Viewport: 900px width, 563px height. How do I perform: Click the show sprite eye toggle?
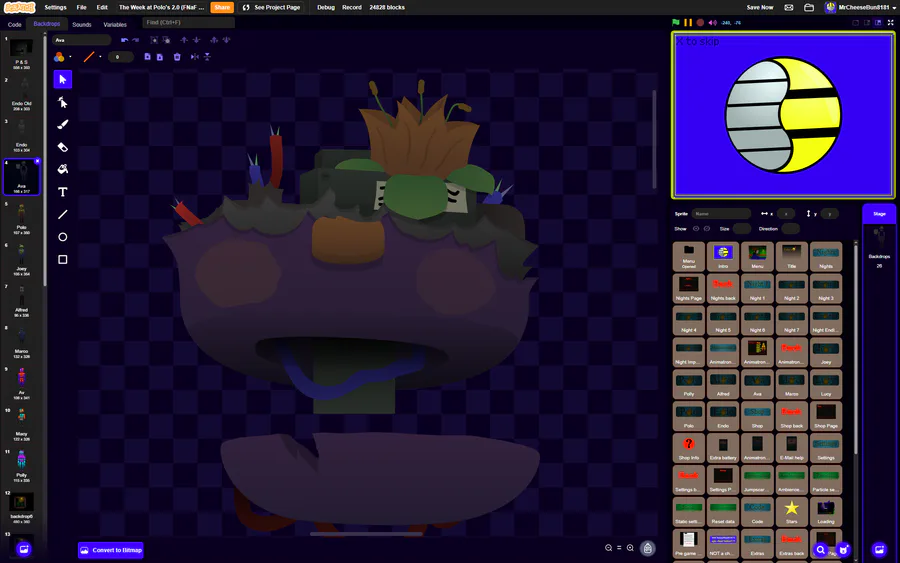696,228
